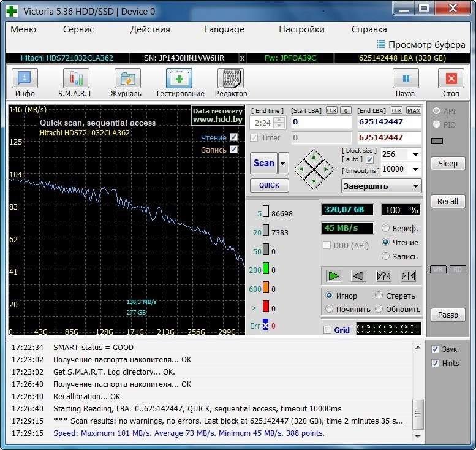Open the S.M.A.R.T attributes tool
476x450 pixels.
(75, 78)
